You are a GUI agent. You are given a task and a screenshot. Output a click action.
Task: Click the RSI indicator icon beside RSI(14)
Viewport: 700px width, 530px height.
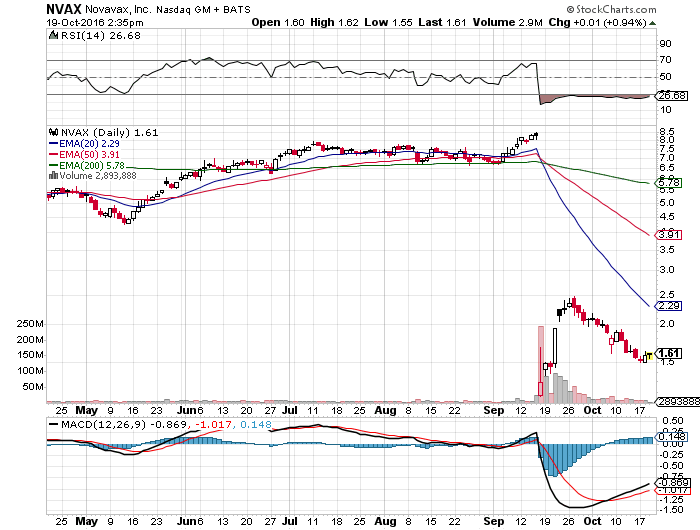point(53,35)
